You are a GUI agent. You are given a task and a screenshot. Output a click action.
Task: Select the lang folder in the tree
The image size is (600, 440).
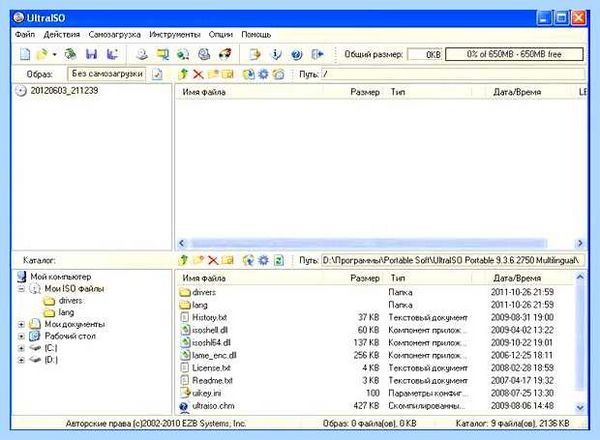[66, 313]
